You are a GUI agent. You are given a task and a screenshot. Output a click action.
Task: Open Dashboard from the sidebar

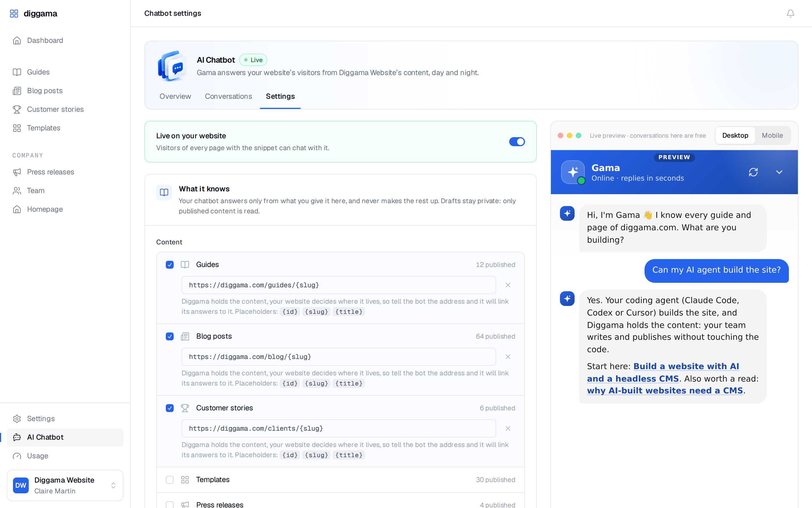tap(65, 40)
